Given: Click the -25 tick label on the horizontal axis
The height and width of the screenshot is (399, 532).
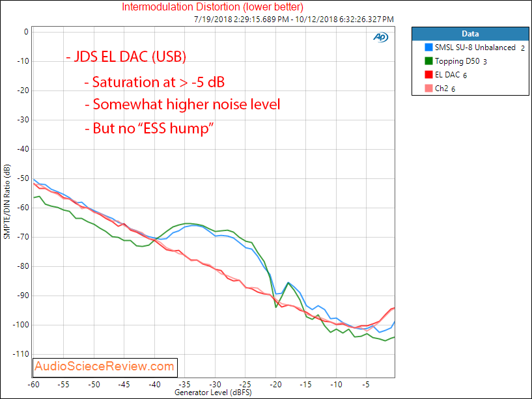Looking at the screenshot, I should click(245, 385).
